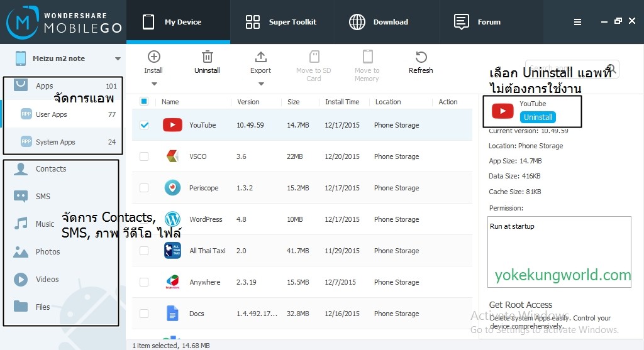Viewport: 644px width, 350px height.
Task: Expand the Install dropdown arrow
Action: click(x=154, y=84)
